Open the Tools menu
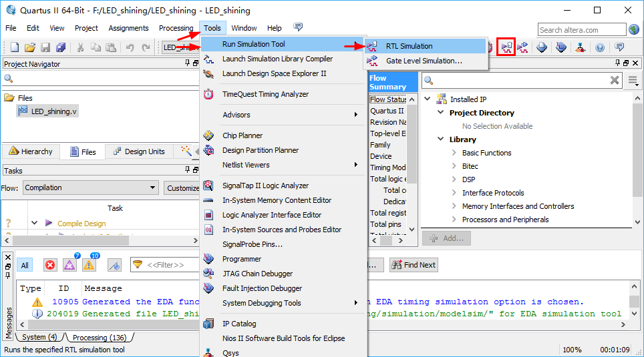This screenshot has height=357, width=644. click(x=212, y=28)
